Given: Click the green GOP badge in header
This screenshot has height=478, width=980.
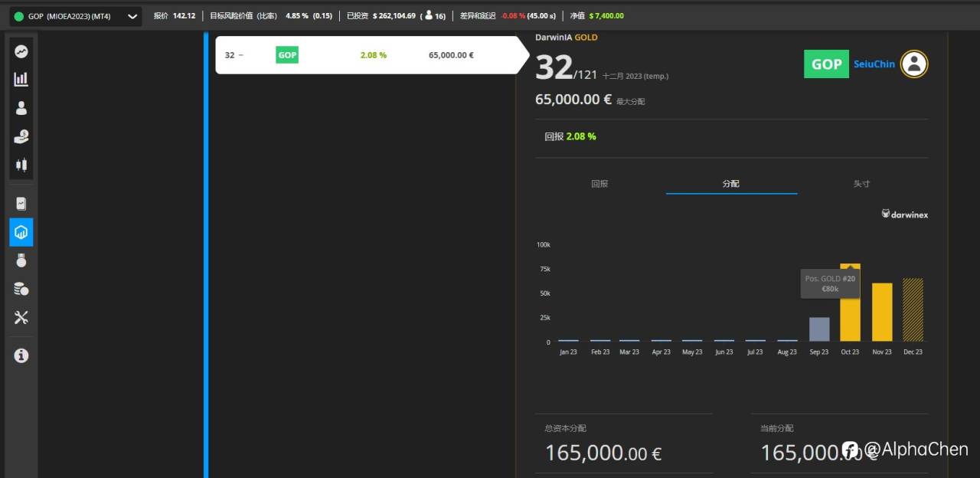Looking at the screenshot, I should point(826,64).
